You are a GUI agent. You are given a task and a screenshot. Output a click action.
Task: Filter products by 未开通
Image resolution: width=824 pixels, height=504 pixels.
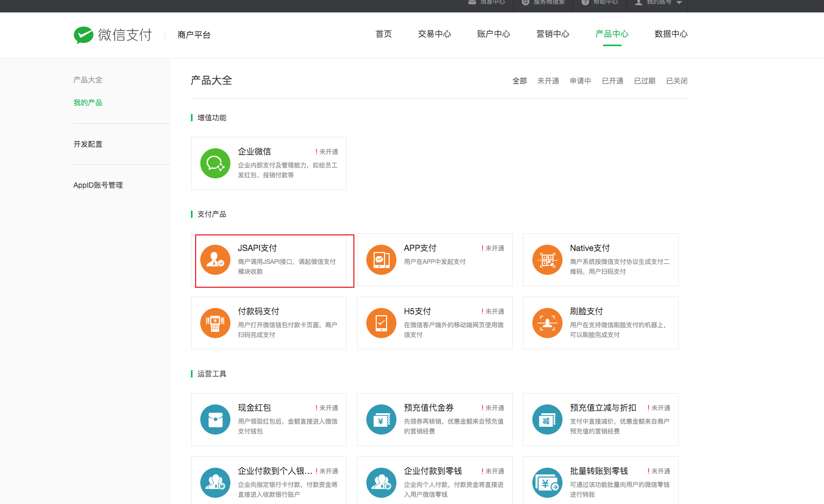point(548,81)
